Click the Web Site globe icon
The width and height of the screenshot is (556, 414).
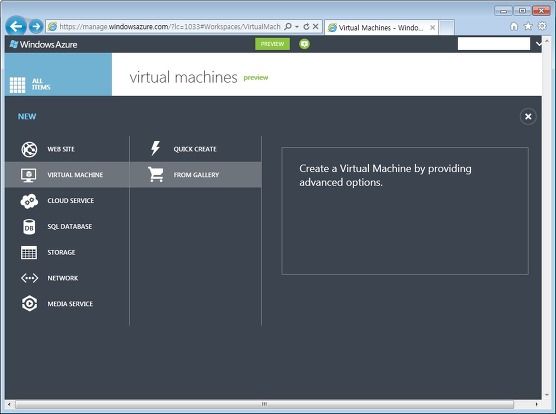click(x=29, y=149)
